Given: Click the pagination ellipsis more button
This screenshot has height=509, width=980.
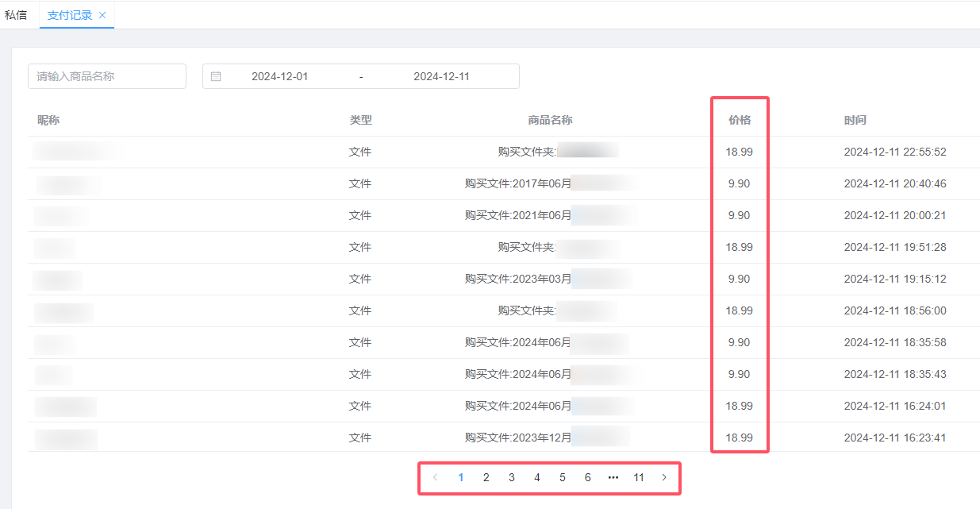Looking at the screenshot, I should (613, 477).
